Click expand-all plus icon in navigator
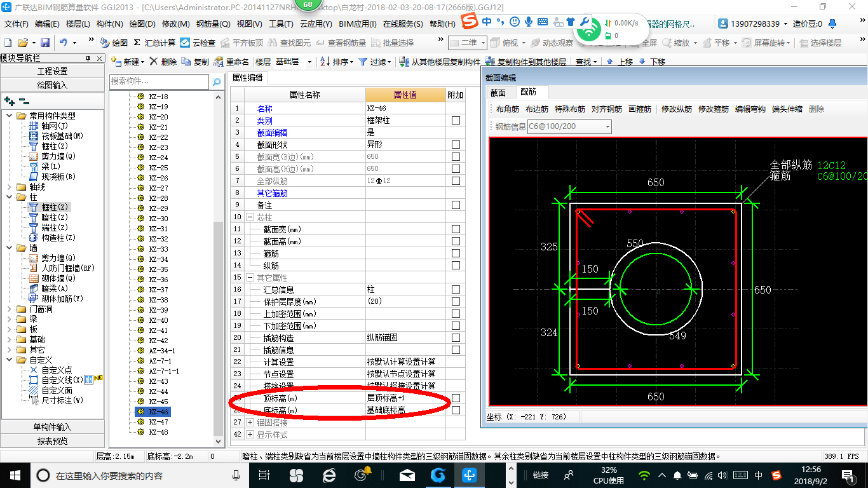This screenshot has width=868, height=488. tap(10, 100)
